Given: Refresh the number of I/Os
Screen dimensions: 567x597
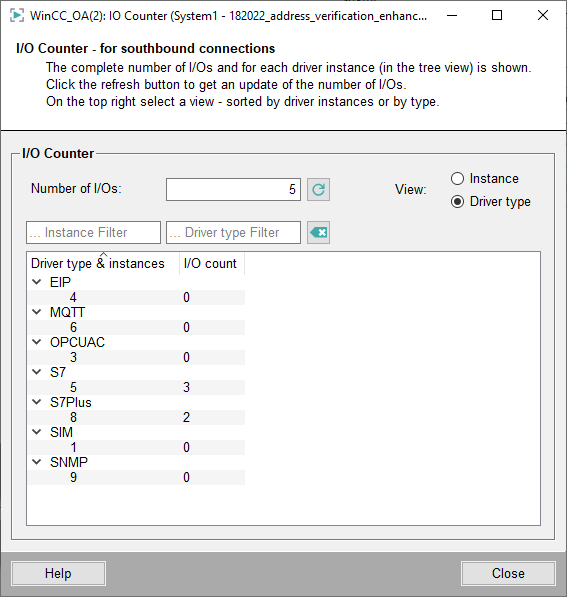Looking at the screenshot, I should [318, 189].
